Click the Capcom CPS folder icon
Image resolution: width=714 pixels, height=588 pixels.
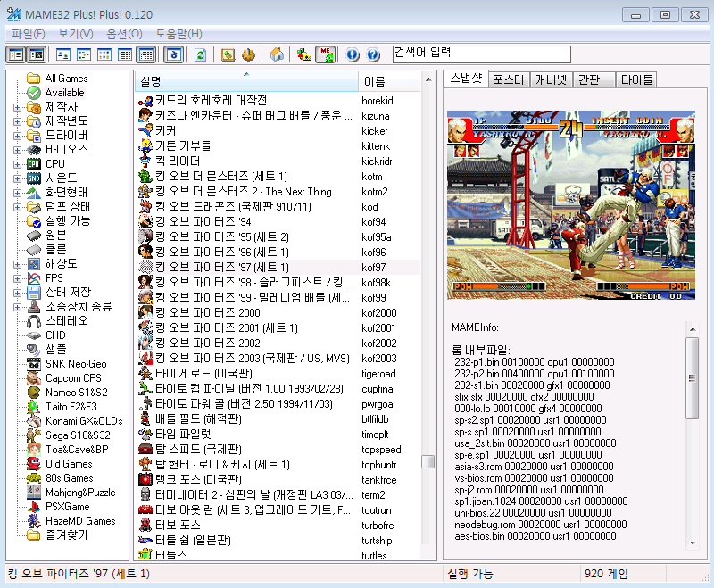pyautogui.click(x=34, y=378)
